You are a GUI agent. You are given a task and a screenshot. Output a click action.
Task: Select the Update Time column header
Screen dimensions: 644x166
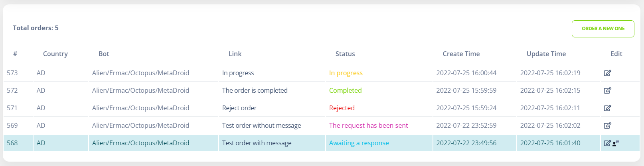click(x=546, y=54)
